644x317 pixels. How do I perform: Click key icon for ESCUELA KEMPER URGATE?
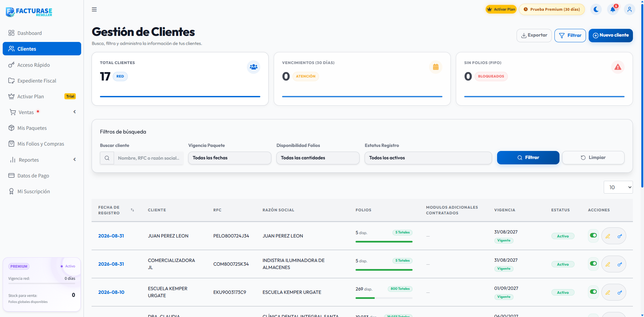[620, 293]
